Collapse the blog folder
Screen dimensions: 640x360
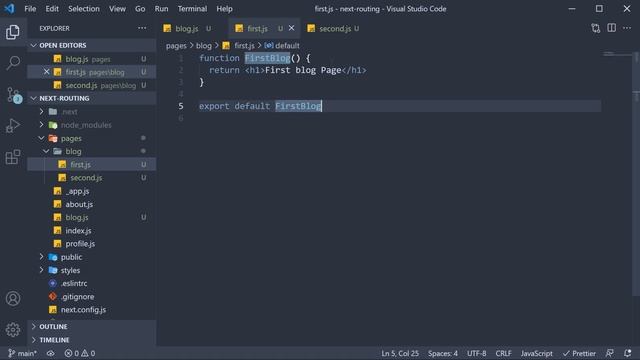(91, 151)
